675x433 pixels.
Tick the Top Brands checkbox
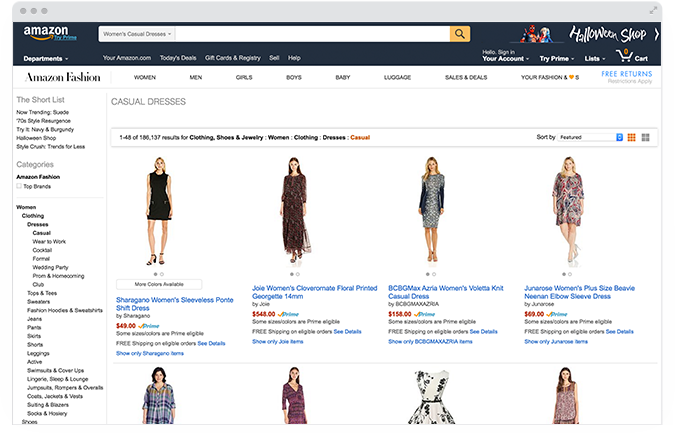19,186
